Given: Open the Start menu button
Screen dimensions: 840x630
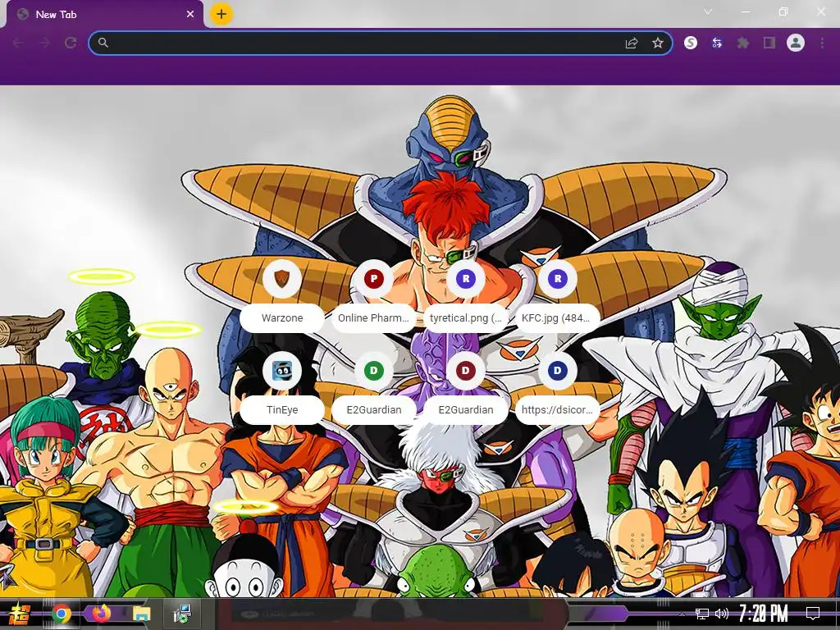Looking at the screenshot, I should (20, 614).
